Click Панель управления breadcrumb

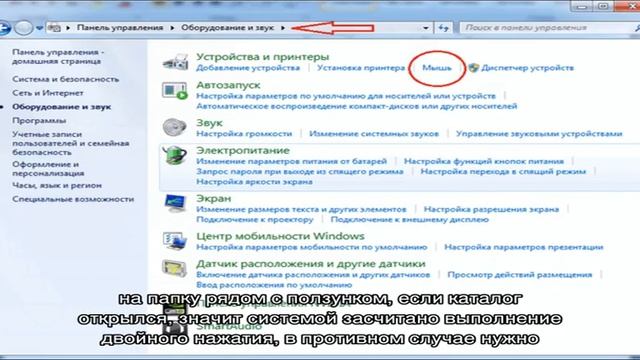tap(120, 27)
